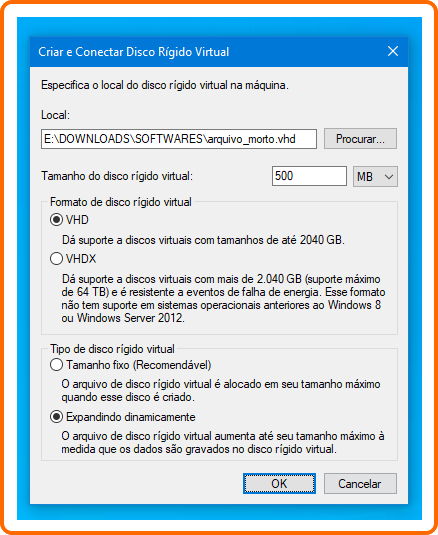Click the VHD description mentioning 2040 GB
The height and width of the screenshot is (535, 438).
coord(203,240)
